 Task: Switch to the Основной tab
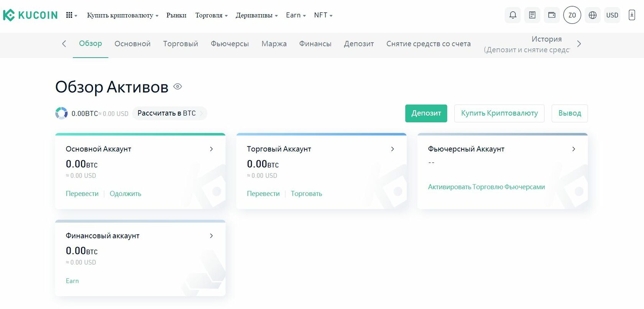pos(133,44)
